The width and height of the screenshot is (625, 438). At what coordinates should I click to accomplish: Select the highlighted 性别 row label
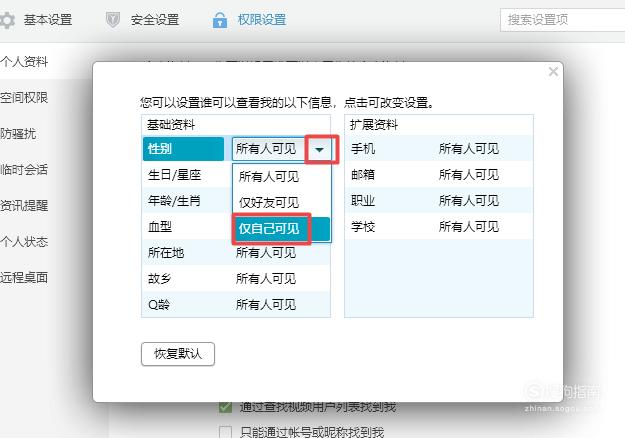pyautogui.click(x=183, y=149)
